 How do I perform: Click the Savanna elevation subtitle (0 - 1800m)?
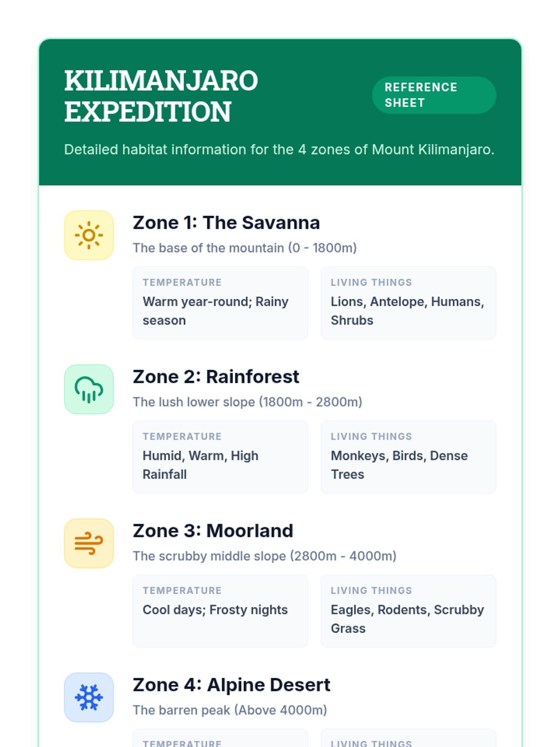(245, 248)
